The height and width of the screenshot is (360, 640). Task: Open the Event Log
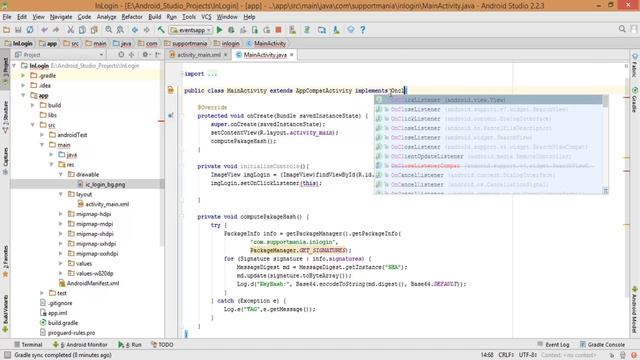pyautogui.click(x=553, y=344)
